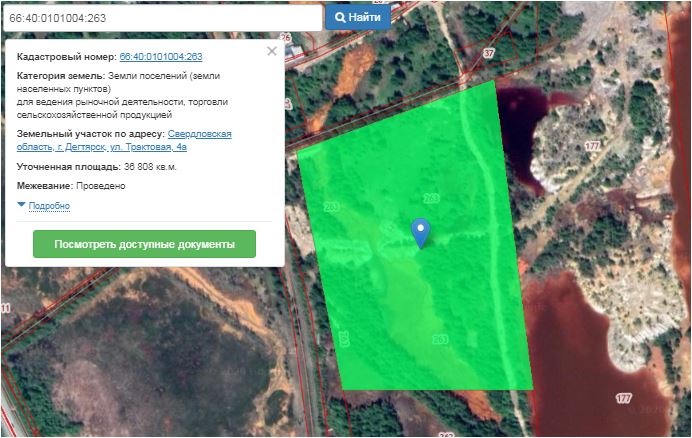
Task: Click parcel label 11 at the left edge
Action: coord(6,308)
